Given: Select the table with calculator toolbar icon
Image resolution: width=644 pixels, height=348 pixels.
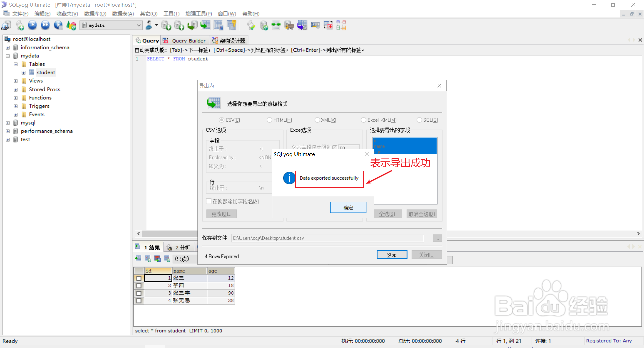Looking at the screenshot, I should click(x=218, y=25).
